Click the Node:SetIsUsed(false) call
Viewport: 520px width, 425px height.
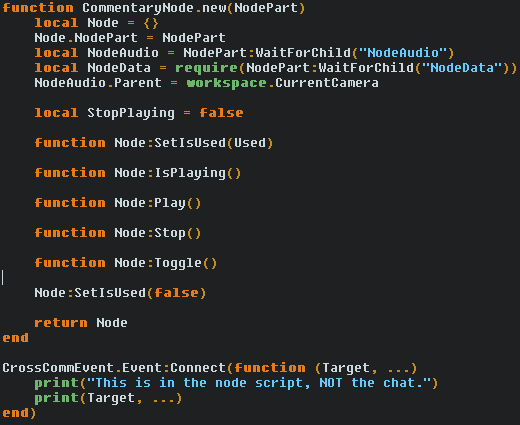(120, 293)
